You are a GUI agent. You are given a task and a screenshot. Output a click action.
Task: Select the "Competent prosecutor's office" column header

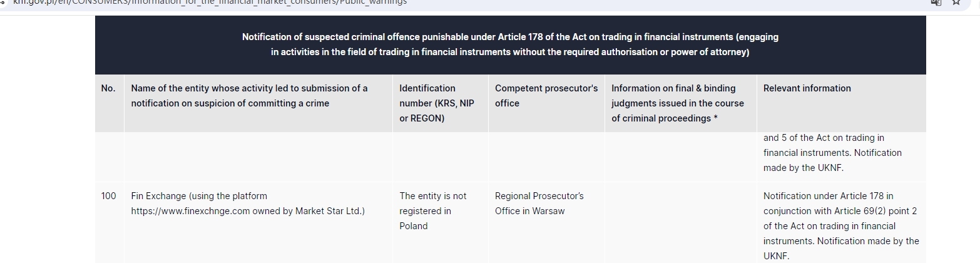point(546,96)
